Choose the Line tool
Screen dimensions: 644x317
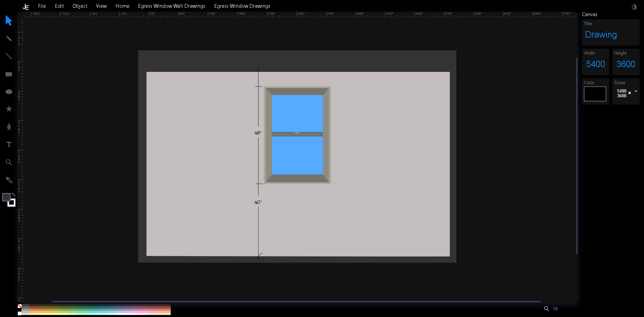click(9, 56)
